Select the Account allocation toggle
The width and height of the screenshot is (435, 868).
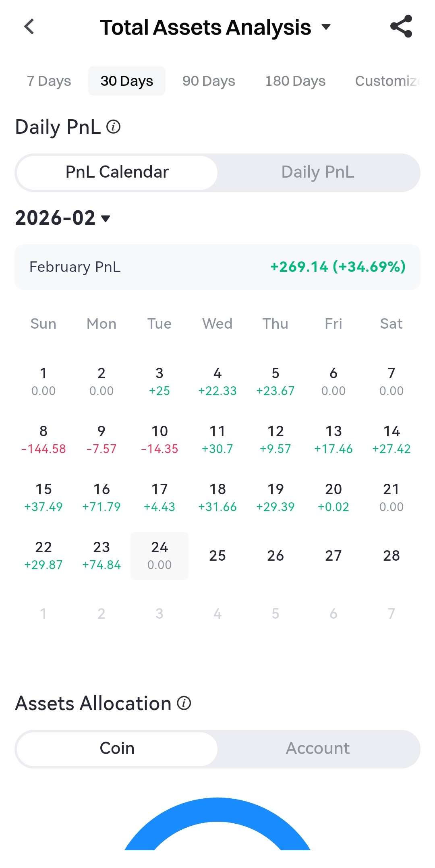[318, 749]
